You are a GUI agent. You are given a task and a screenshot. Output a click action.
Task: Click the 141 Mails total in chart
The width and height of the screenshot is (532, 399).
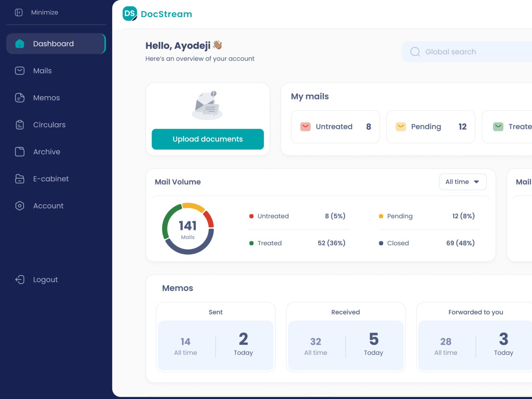click(188, 229)
